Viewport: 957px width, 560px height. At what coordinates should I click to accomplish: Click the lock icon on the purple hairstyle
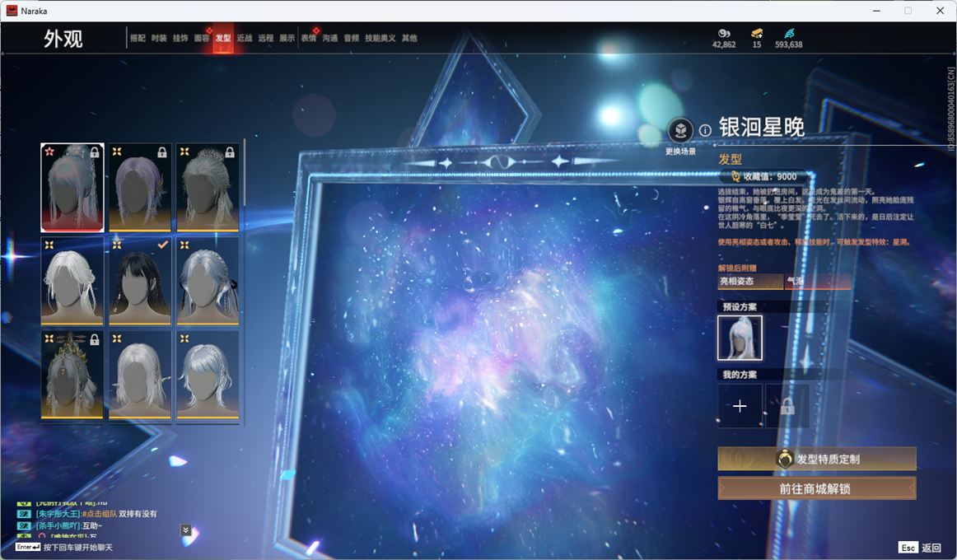(161, 152)
